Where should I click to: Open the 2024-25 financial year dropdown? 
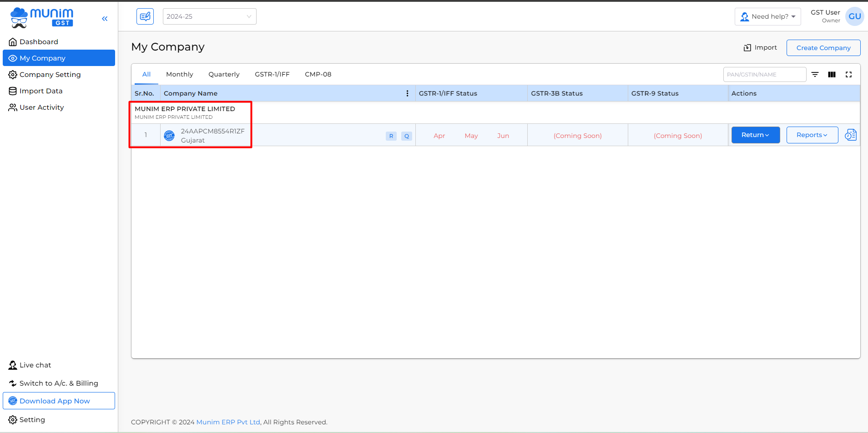209,16
